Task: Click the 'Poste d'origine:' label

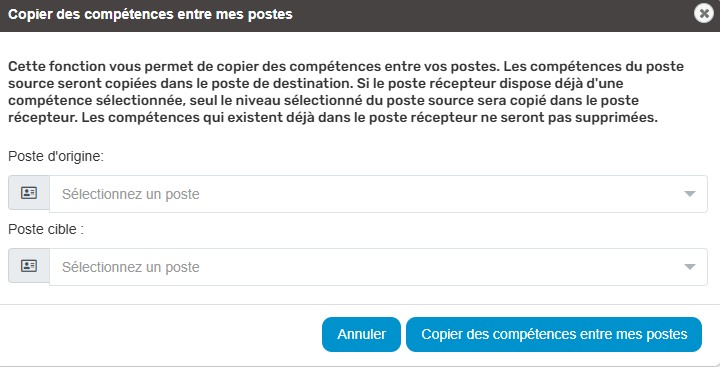Action: tap(56, 156)
